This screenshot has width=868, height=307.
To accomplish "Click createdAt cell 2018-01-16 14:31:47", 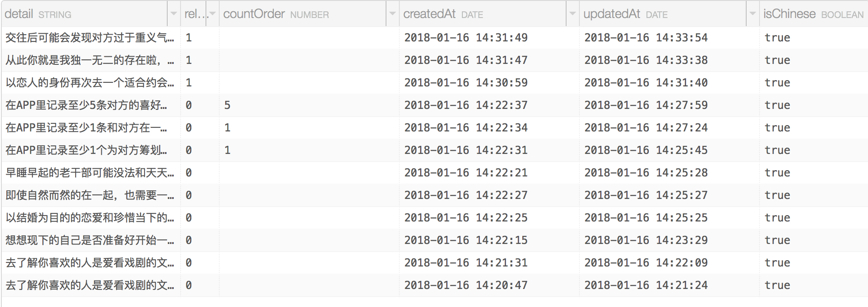I will (x=466, y=60).
